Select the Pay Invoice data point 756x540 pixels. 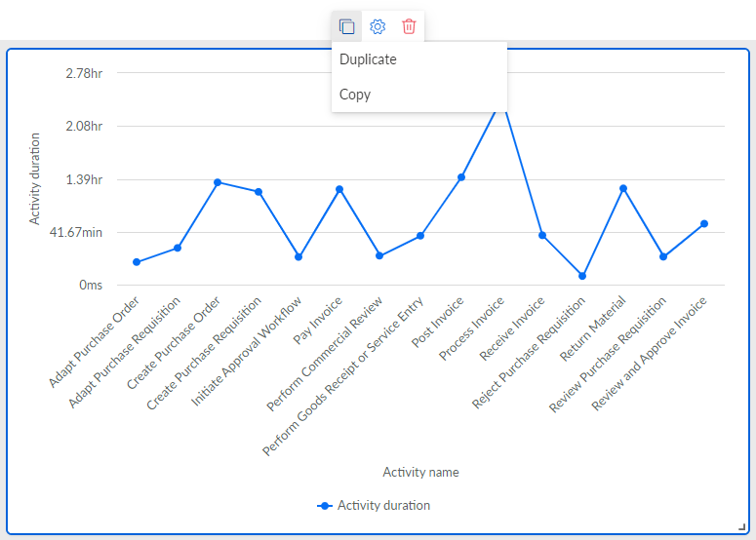[339, 189]
